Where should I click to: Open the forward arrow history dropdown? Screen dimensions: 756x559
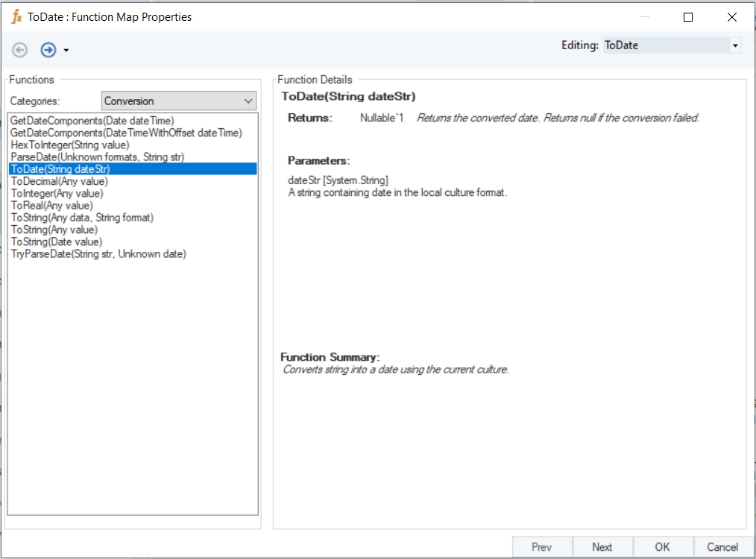[66, 51]
